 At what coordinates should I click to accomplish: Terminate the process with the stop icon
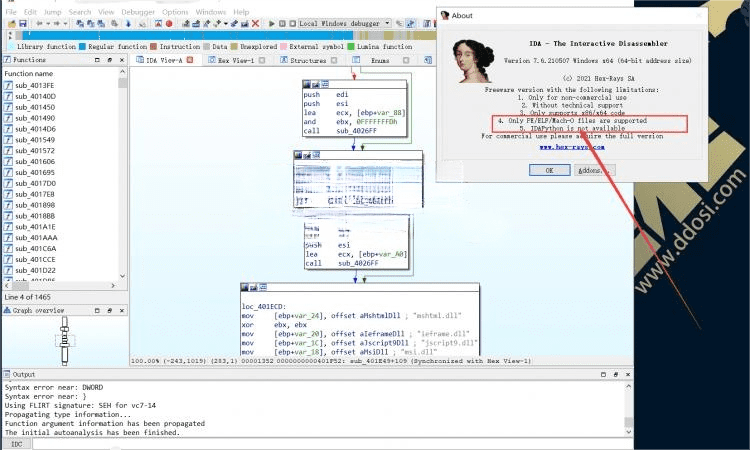(293, 23)
